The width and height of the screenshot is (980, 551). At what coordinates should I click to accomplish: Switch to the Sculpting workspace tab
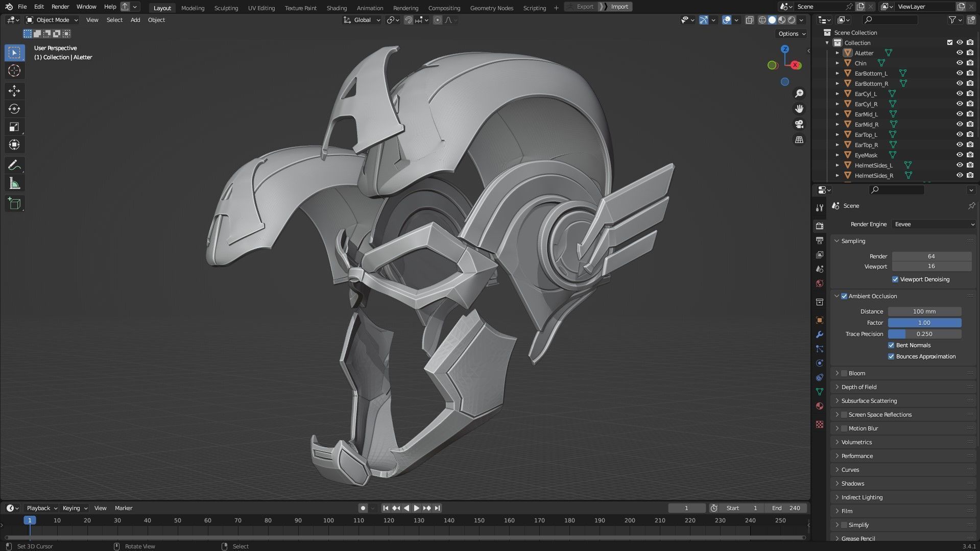tap(226, 8)
